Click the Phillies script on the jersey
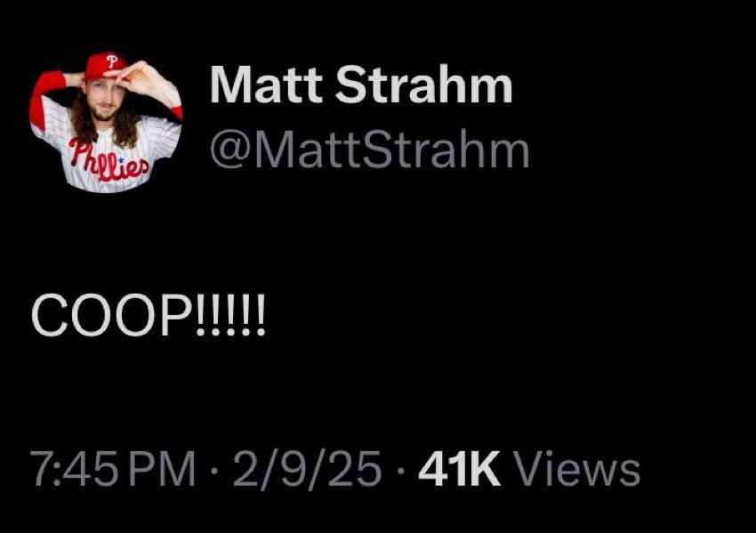This screenshot has height=533, width=756. point(108,160)
